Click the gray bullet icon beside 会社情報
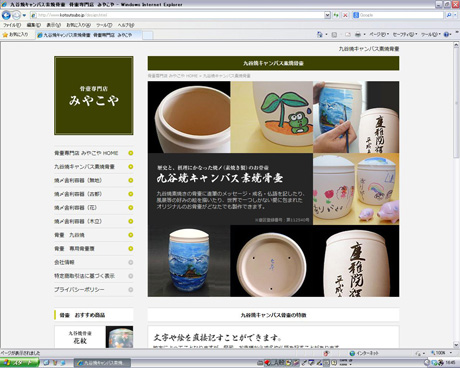This screenshot has height=368, width=460. [x=131, y=262]
